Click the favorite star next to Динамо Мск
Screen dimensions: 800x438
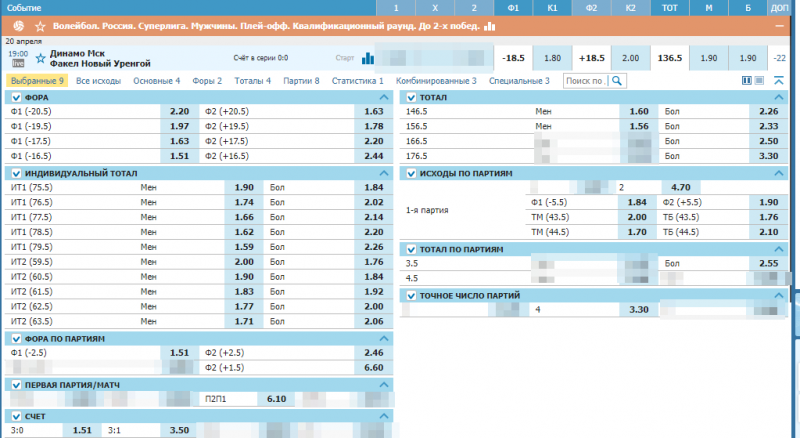[x=41, y=58]
